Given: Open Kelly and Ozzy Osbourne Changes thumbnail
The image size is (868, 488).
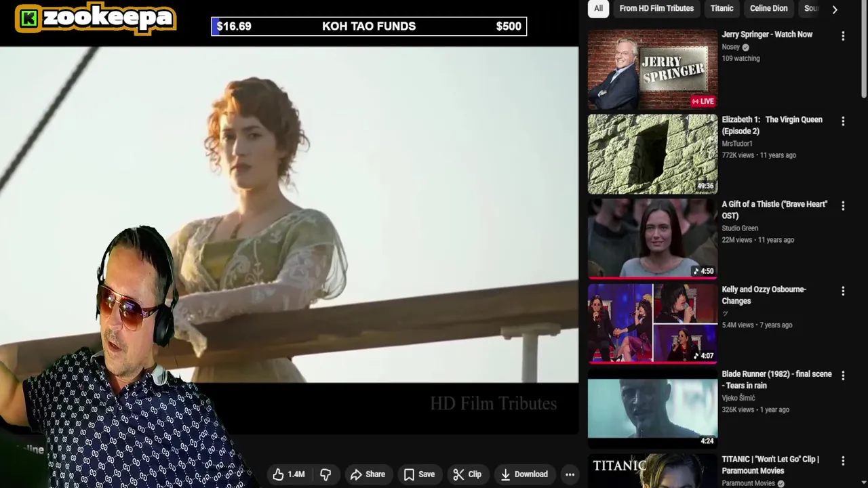Looking at the screenshot, I should [x=652, y=323].
